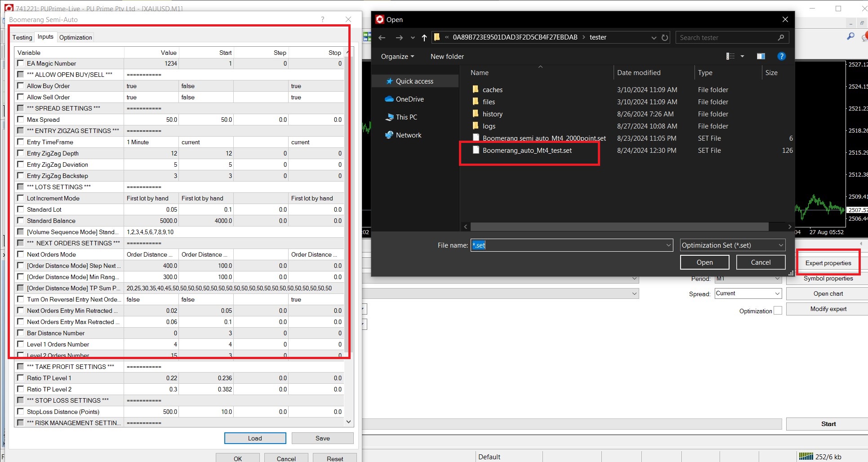Click Max Spread value cell 50.0
Image resolution: width=868 pixels, height=462 pixels.
click(151, 120)
